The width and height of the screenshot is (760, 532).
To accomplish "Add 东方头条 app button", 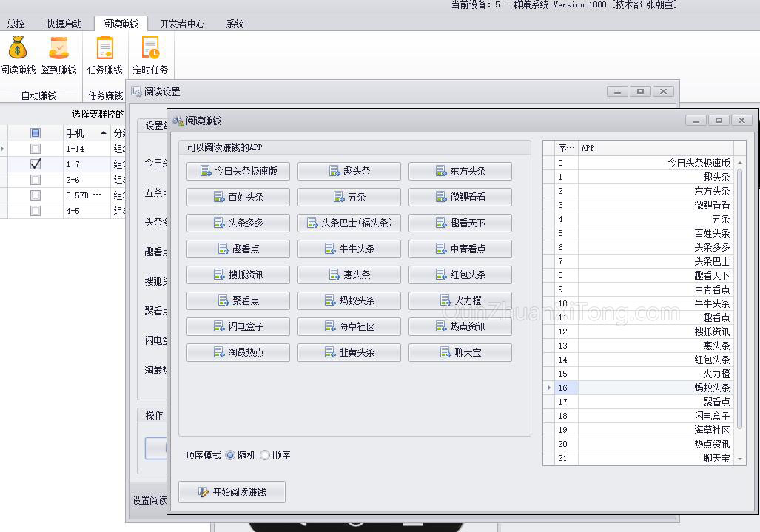I will [x=460, y=171].
